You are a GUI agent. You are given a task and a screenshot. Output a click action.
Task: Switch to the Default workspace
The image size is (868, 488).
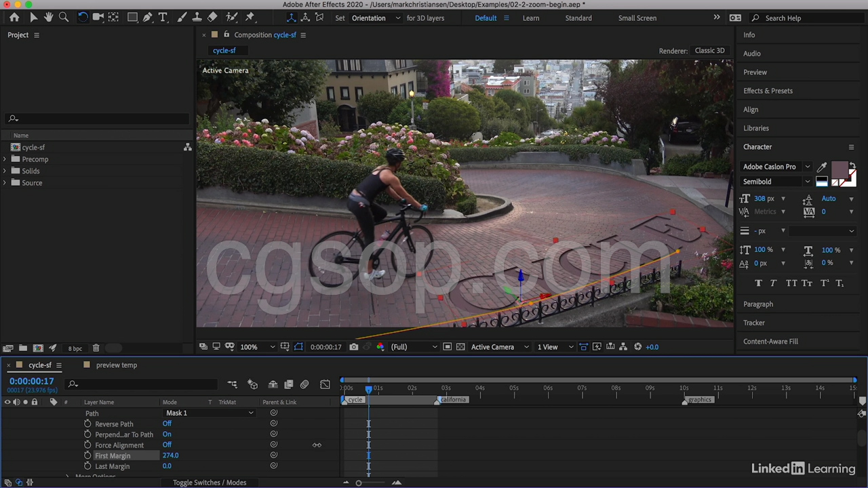(x=486, y=18)
